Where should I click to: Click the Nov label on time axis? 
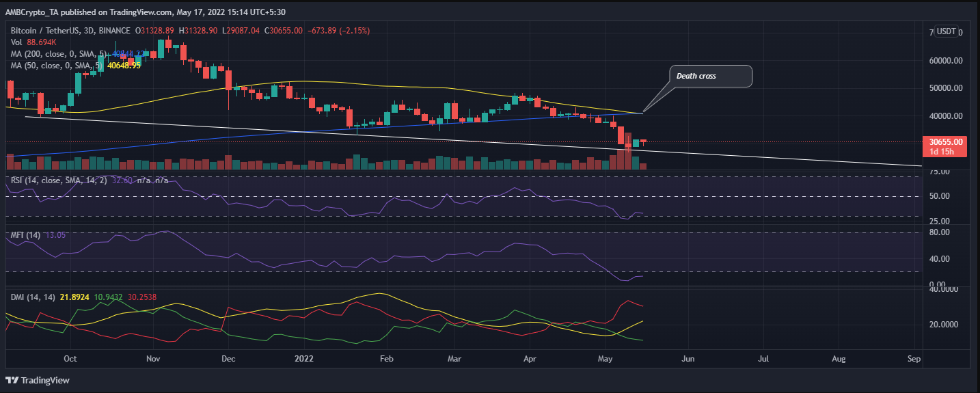click(153, 358)
